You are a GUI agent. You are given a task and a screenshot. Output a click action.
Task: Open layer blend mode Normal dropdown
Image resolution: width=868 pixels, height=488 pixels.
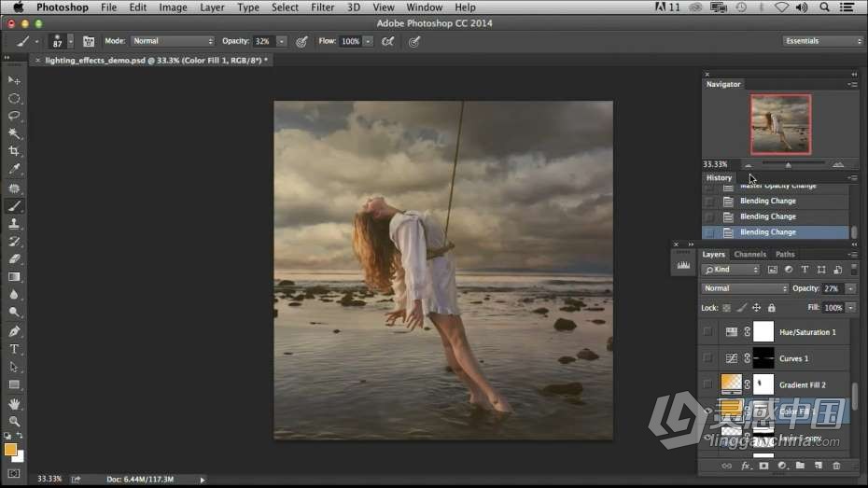(745, 288)
